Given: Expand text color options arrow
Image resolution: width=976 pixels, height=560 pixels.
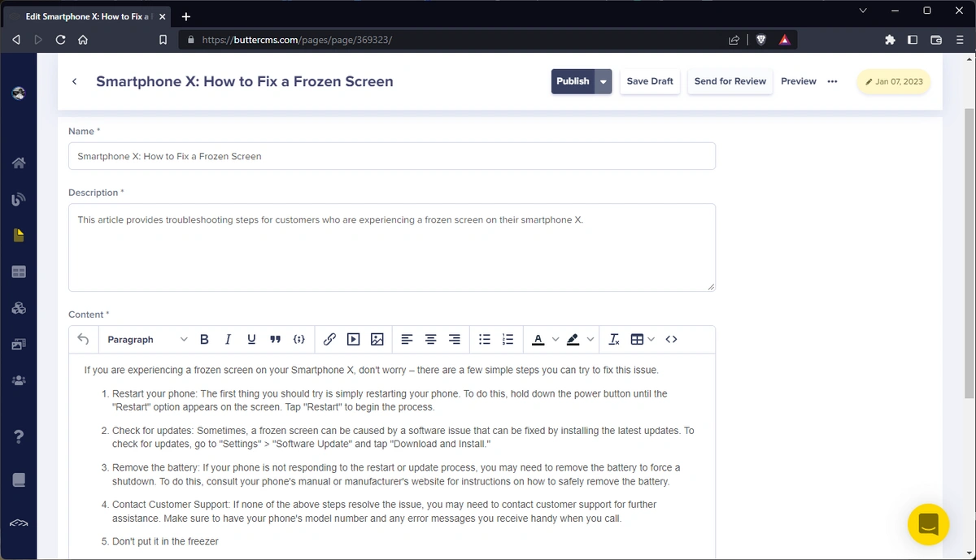Looking at the screenshot, I should 556,340.
